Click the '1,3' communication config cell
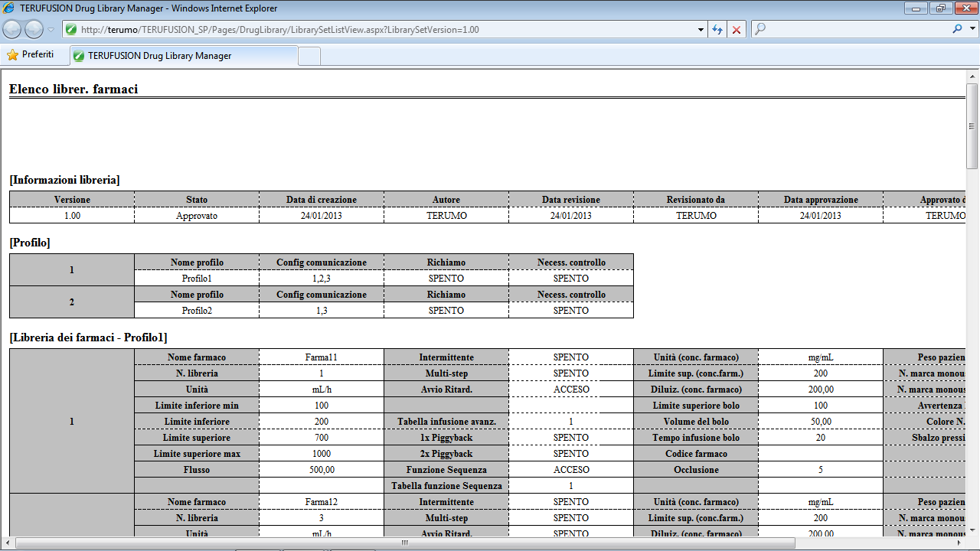Screen dimensions: 980x551 pos(322,311)
